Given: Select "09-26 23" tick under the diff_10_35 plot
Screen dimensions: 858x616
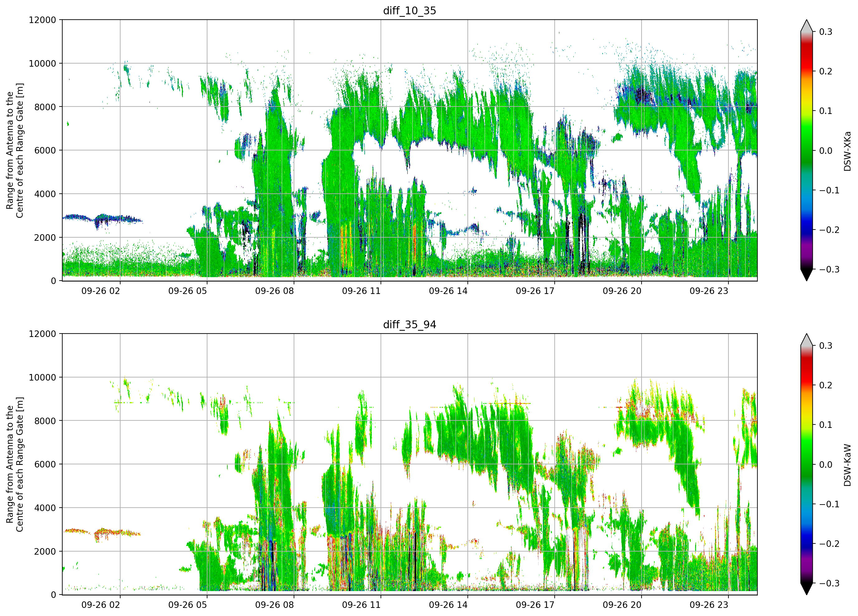Looking at the screenshot, I should click(x=709, y=291).
